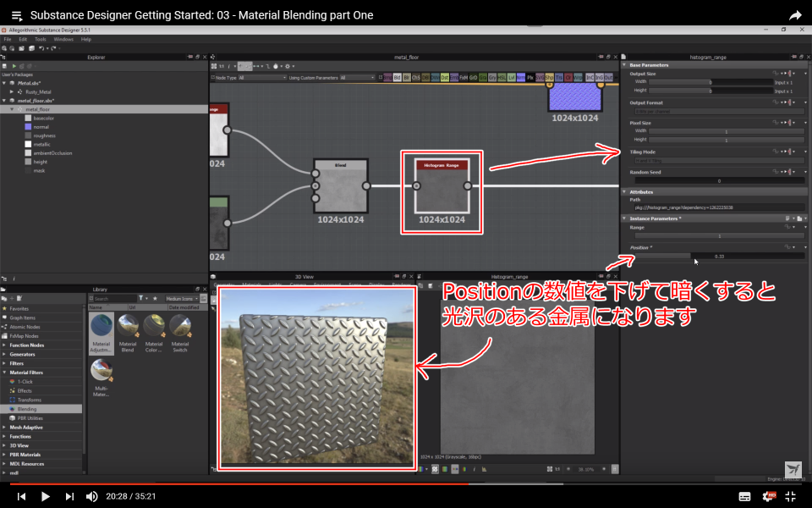
Task: Select 1-Click under Material Filters
Action: (x=25, y=382)
